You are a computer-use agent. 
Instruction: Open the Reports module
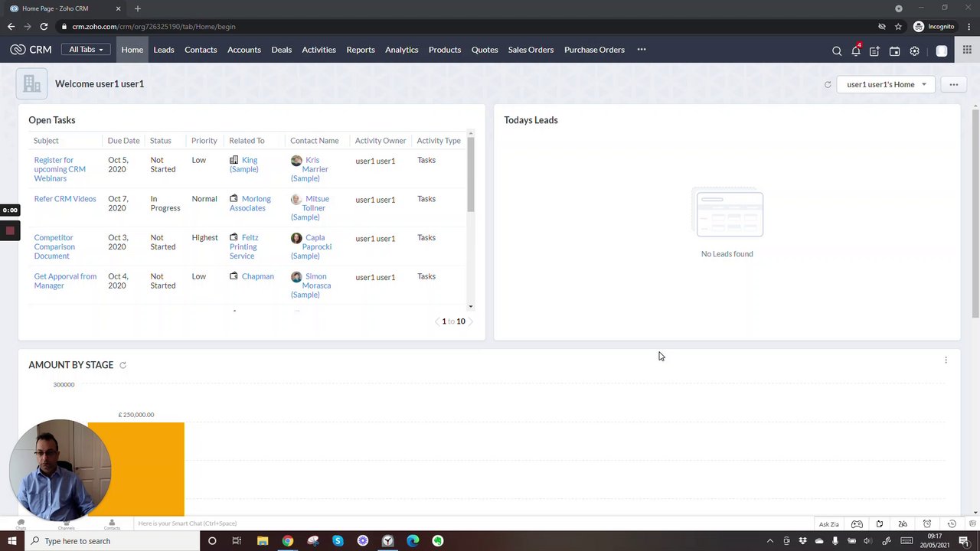coord(361,50)
